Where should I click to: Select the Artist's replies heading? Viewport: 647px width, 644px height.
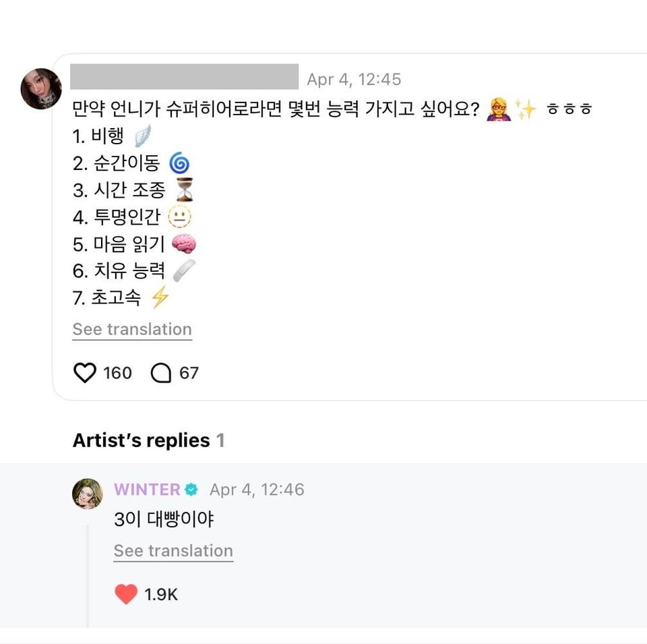pos(142,440)
